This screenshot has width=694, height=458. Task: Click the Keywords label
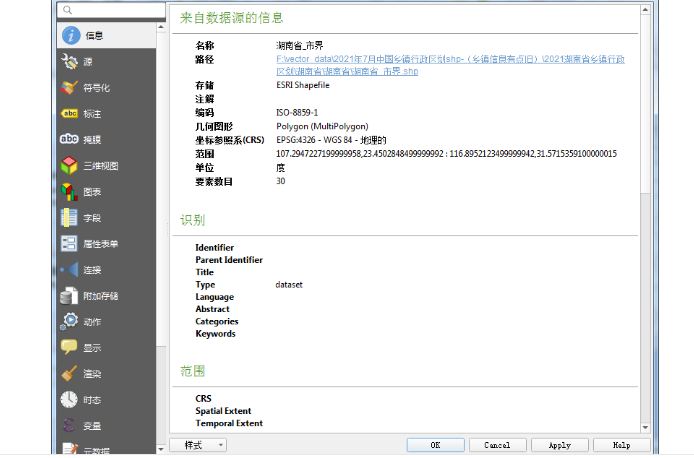point(215,334)
